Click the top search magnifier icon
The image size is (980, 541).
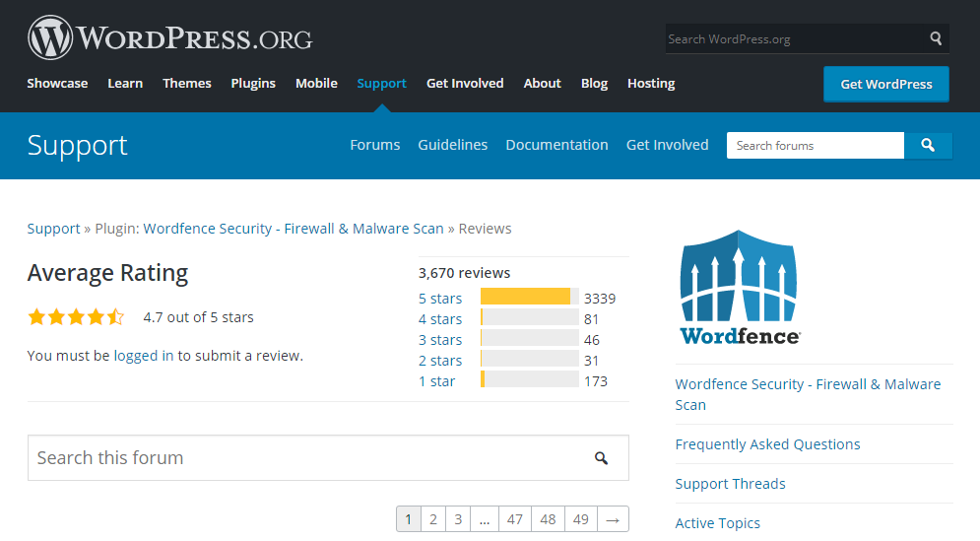pyautogui.click(x=936, y=39)
